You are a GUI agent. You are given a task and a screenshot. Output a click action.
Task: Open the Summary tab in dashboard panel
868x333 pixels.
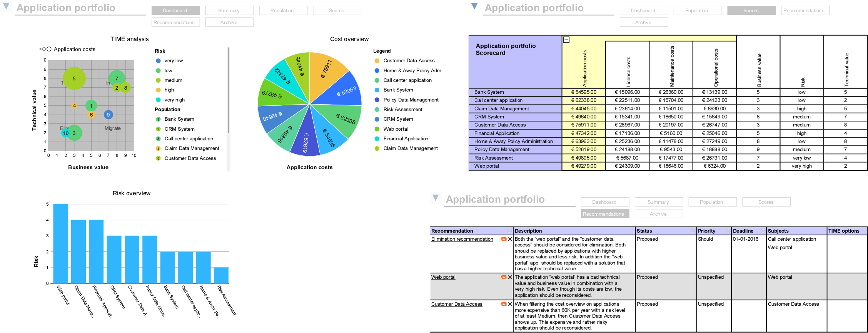229,10
